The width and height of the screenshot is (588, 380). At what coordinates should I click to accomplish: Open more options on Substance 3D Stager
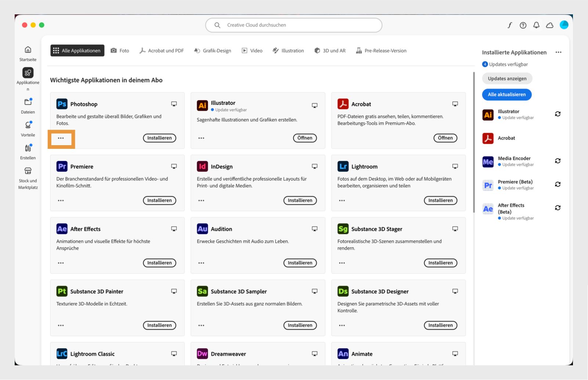[x=342, y=263]
